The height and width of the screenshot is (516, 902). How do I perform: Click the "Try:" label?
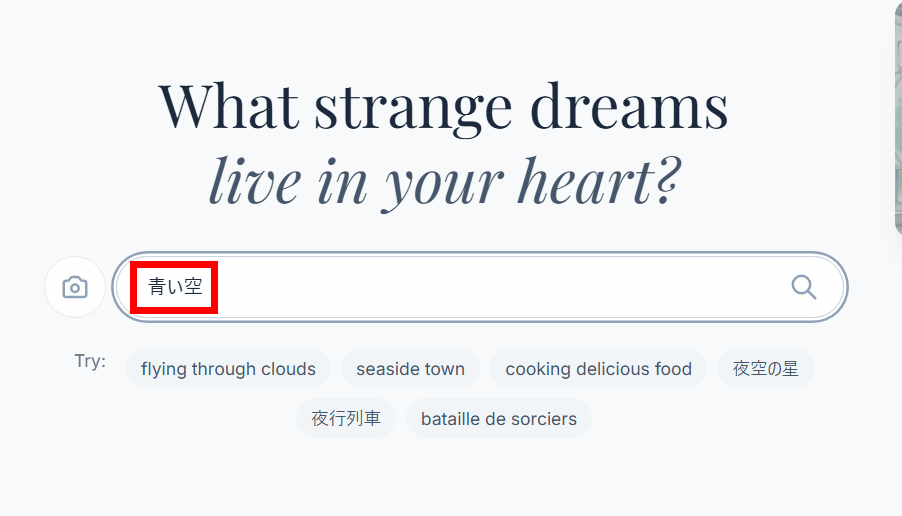click(90, 361)
